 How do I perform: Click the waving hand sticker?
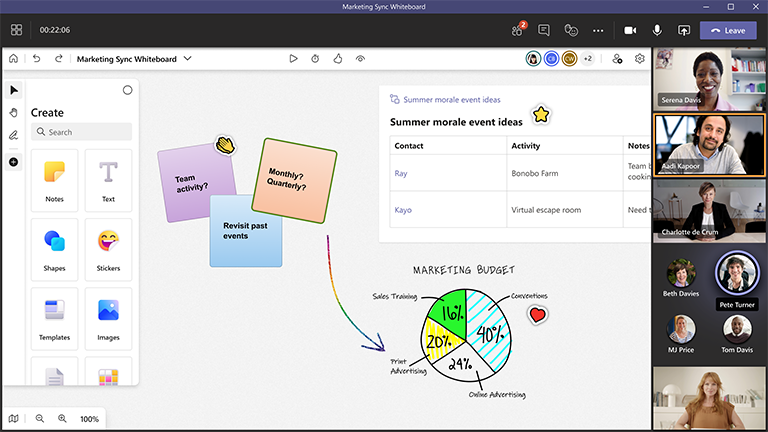pos(225,145)
